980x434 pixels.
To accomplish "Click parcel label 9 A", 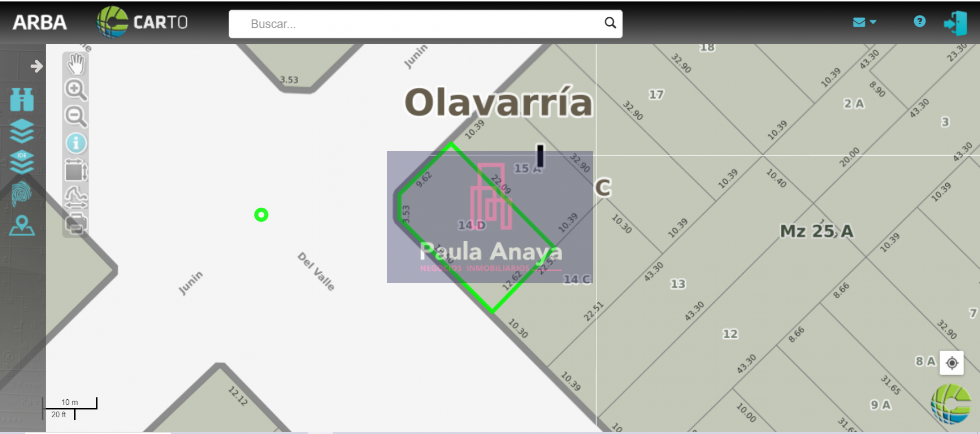I will (x=880, y=405).
